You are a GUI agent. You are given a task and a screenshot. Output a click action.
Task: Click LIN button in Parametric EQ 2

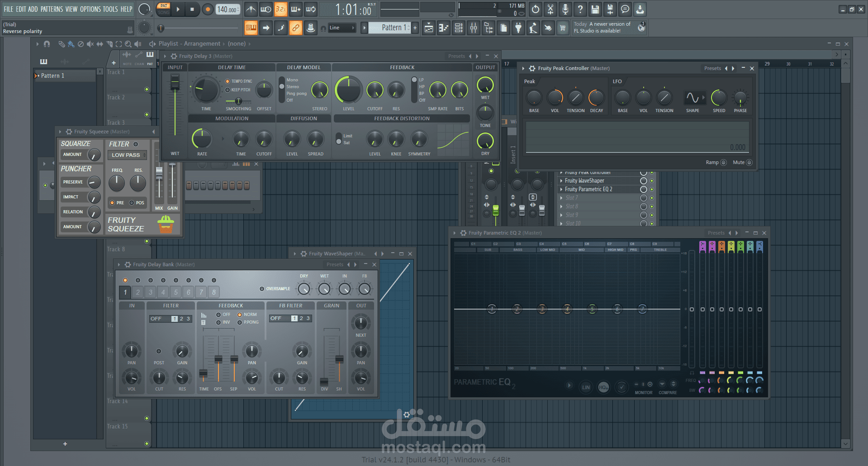pyautogui.click(x=586, y=387)
